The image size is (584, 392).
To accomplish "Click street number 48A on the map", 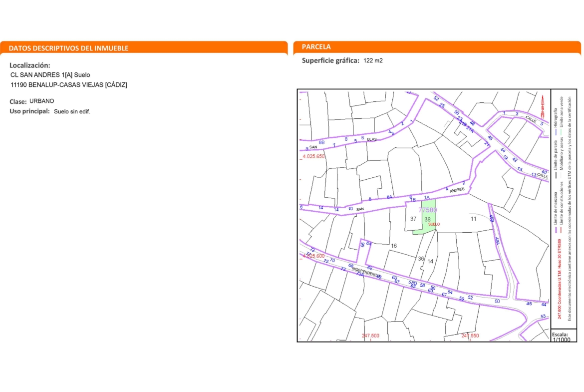I will [497, 242].
